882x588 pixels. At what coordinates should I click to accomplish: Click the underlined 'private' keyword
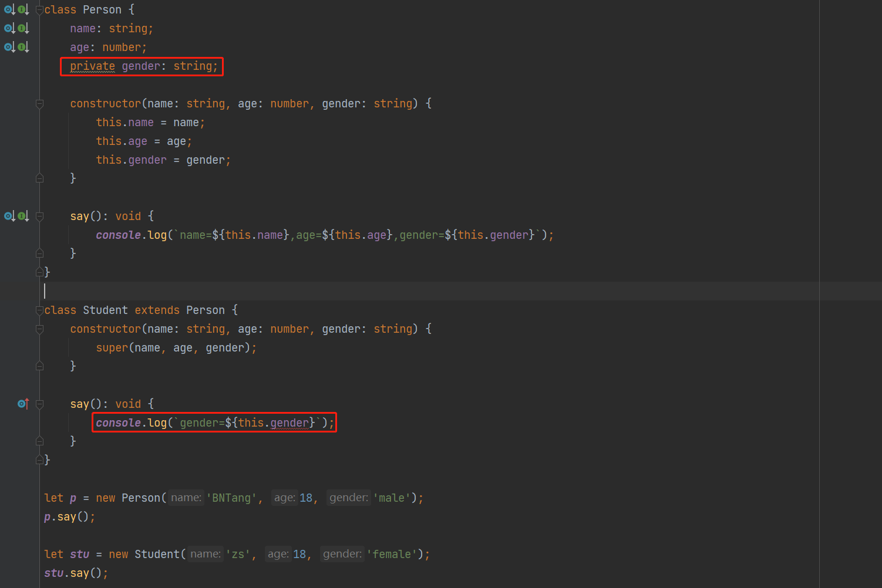click(x=93, y=66)
